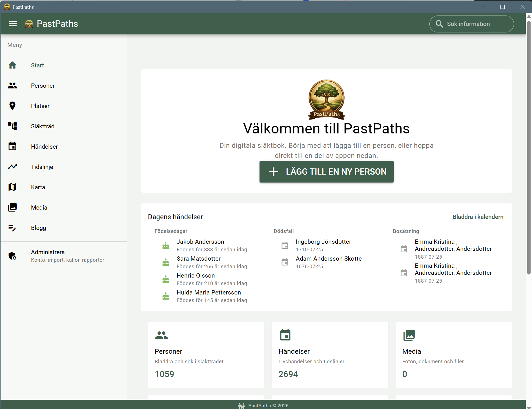Screen dimensions: 532x409
Task: Open Start in the side menu
Action: click(64, 65)
